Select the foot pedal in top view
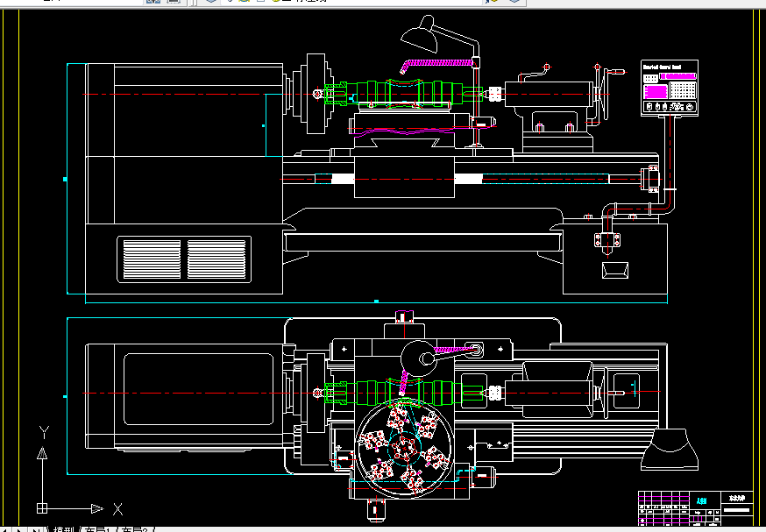Image resolution: width=766 pixels, height=532 pixels. tap(670, 450)
